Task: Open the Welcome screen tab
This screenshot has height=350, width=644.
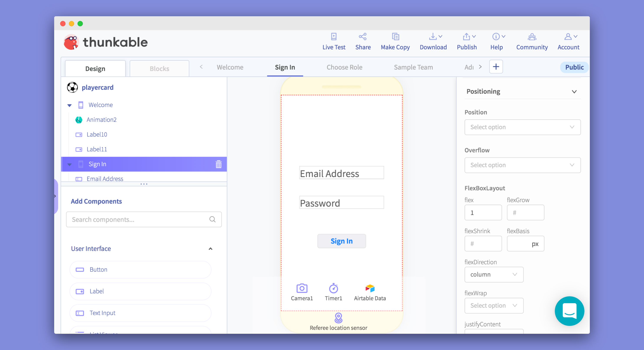Action: coord(230,67)
